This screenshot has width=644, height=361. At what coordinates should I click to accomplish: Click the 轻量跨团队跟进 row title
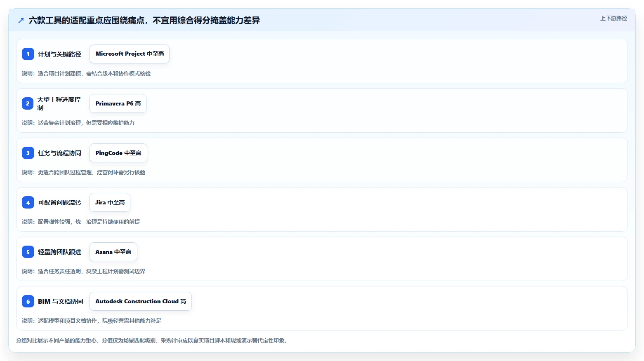pos(59,252)
